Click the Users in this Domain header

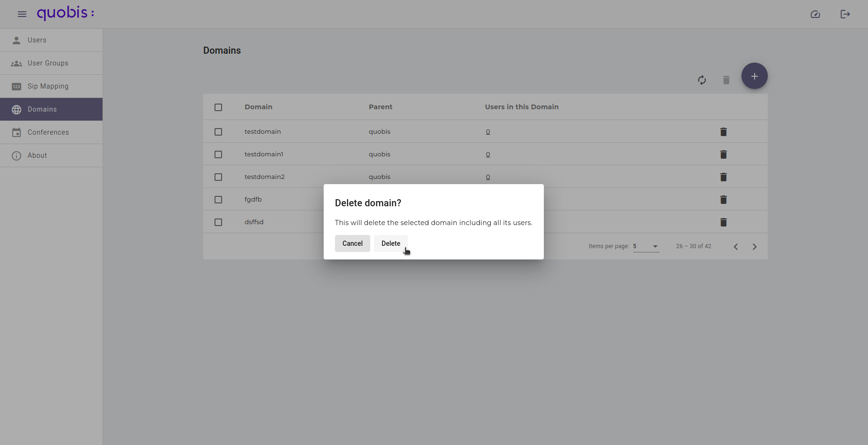point(522,107)
